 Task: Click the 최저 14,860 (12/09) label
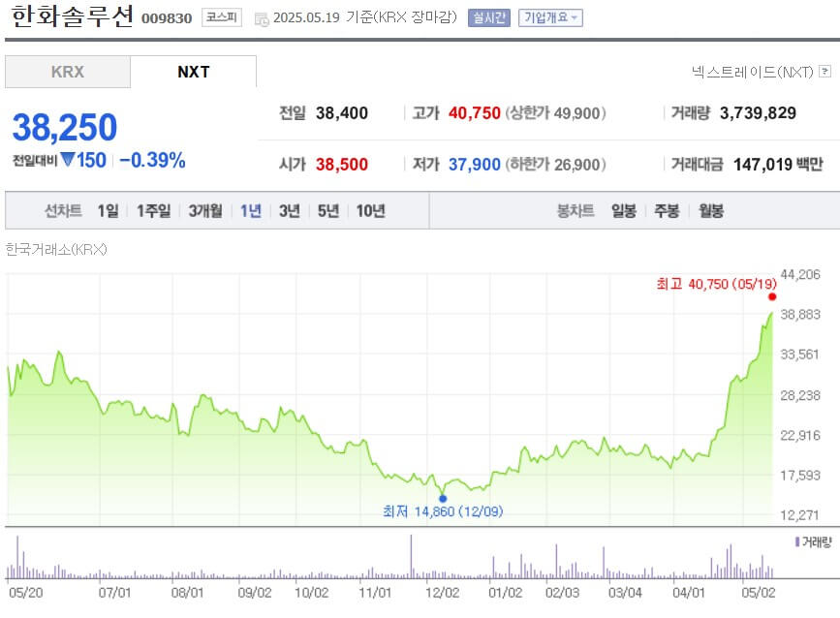pyautogui.click(x=443, y=511)
